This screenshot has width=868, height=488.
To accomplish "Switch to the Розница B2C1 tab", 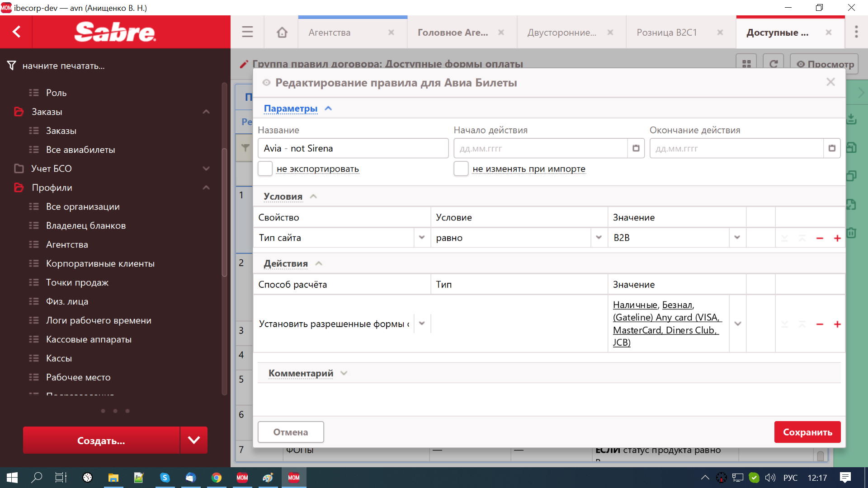I will [667, 33].
